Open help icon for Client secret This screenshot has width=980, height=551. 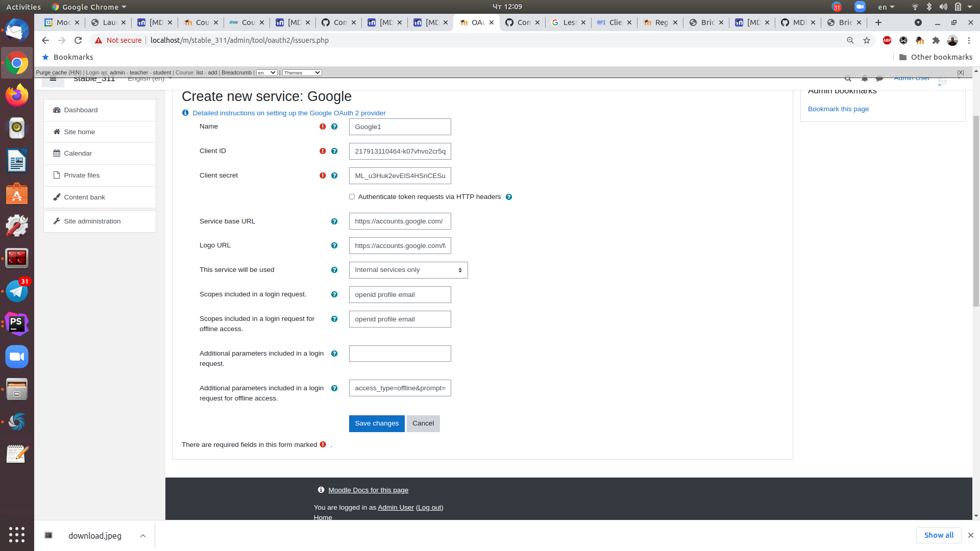coord(334,176)
